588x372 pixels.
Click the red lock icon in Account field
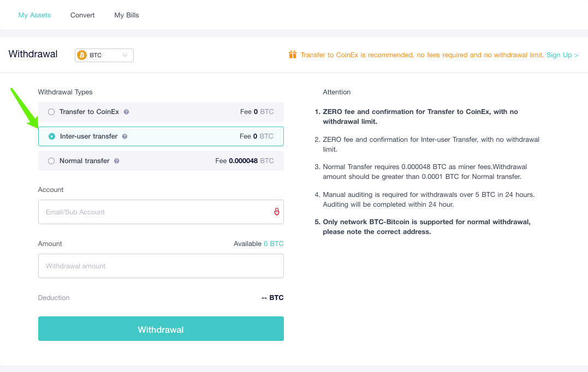pos(276,212)
